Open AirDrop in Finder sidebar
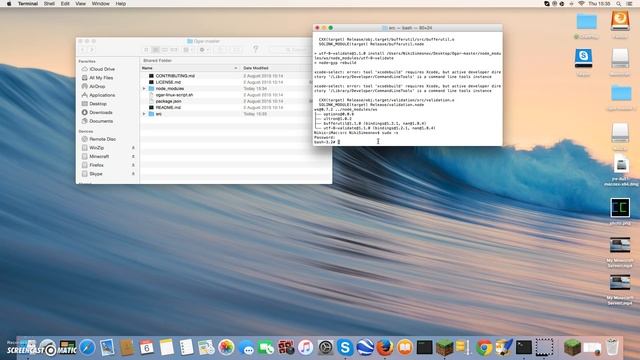Screen dimensions: 640x360 (97, 87)
